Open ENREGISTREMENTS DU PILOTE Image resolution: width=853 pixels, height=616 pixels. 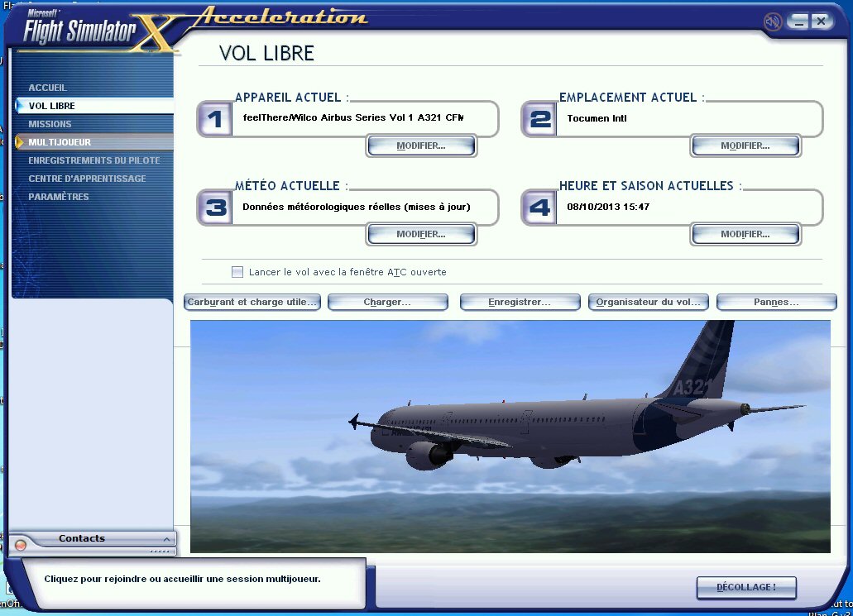point(94,160)
